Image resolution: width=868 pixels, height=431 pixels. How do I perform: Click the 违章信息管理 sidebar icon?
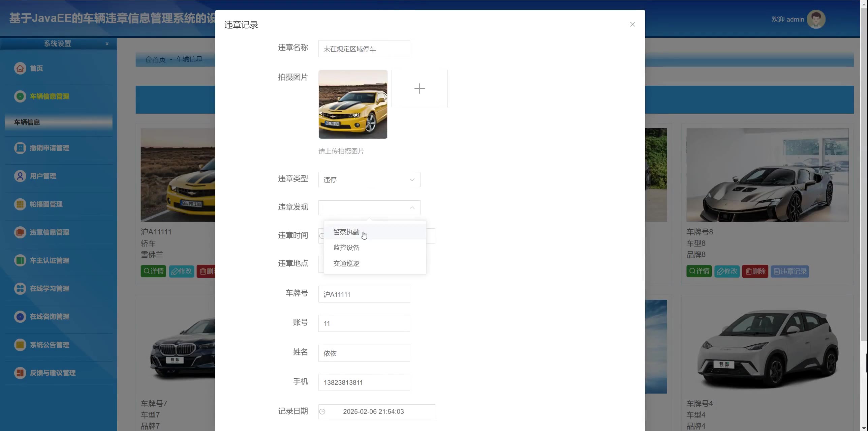click(20, 232)
